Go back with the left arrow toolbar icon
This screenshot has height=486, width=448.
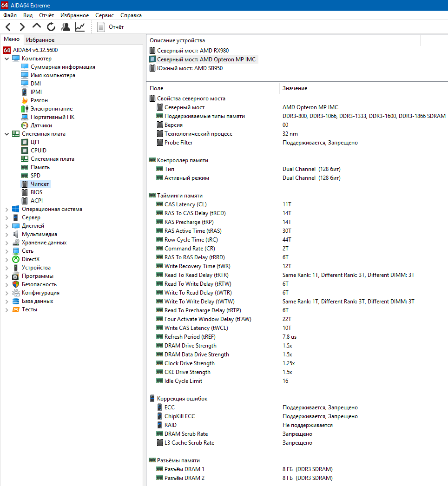click(x=8, y=27)
